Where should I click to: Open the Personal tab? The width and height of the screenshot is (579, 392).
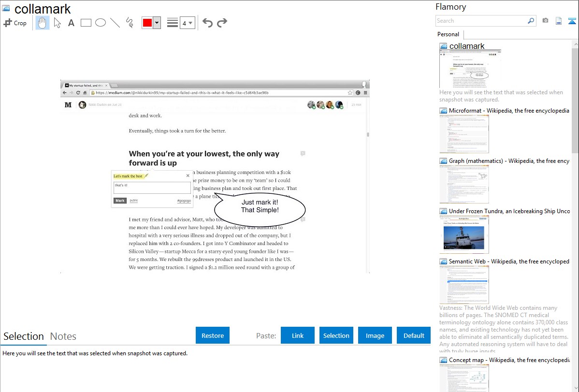(x=448, y=34)
